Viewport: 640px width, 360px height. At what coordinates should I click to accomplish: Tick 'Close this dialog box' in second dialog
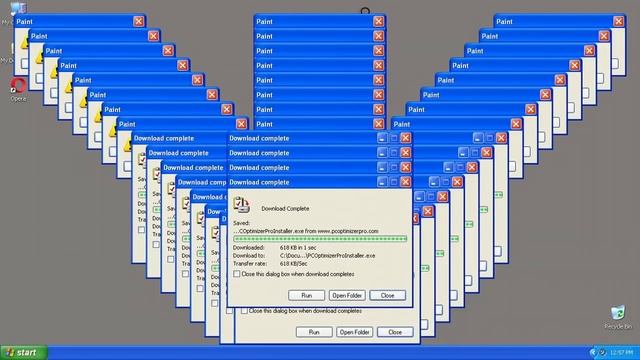point(244,311)
